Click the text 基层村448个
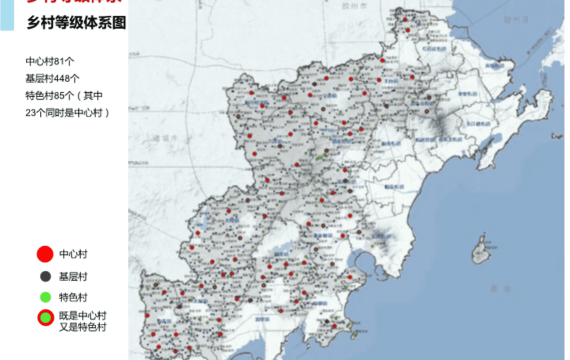 52,78
